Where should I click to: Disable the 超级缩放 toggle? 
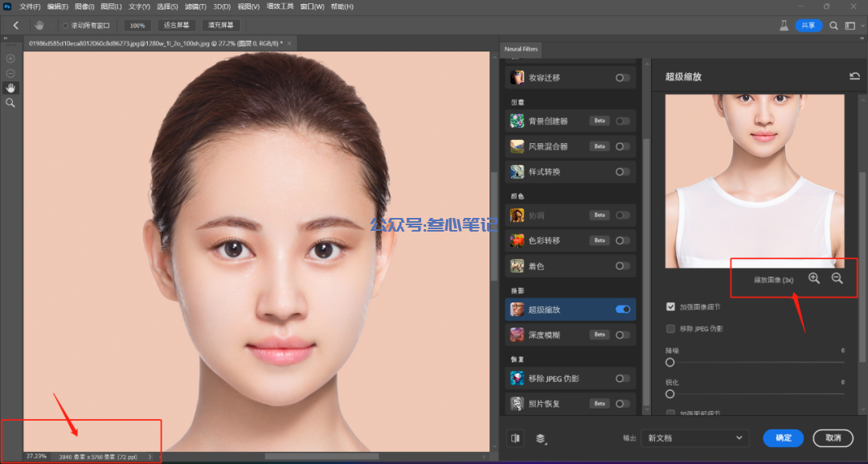623,310
